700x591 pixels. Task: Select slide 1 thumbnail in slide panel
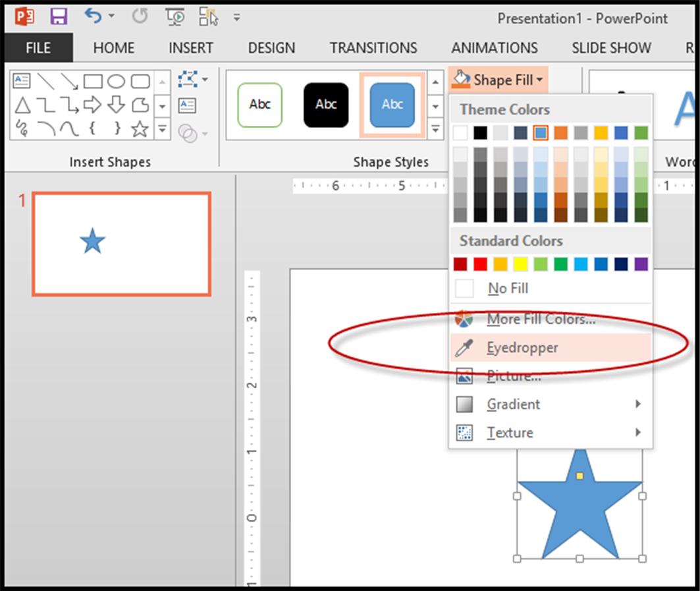coord(121,244)
